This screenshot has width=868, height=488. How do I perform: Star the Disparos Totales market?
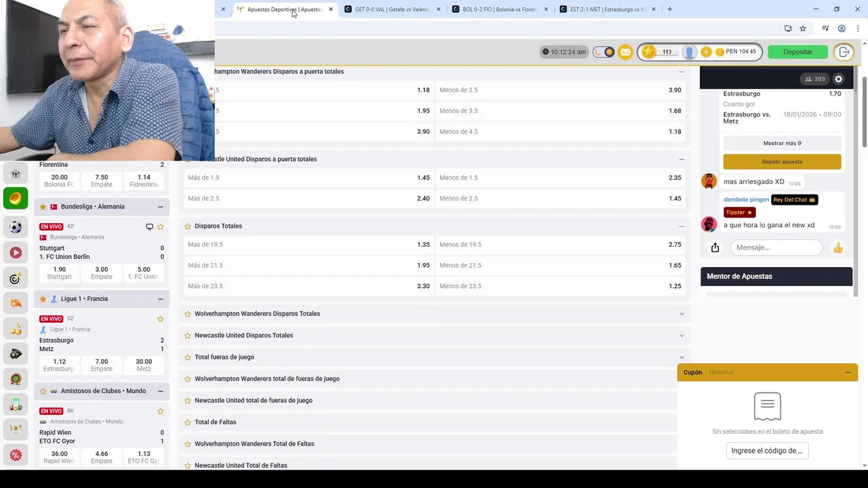tap(188, 226)
